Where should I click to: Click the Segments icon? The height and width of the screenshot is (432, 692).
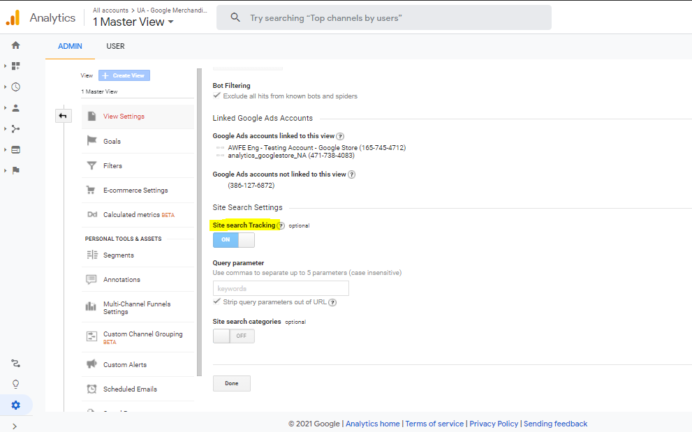coord(92,255)
